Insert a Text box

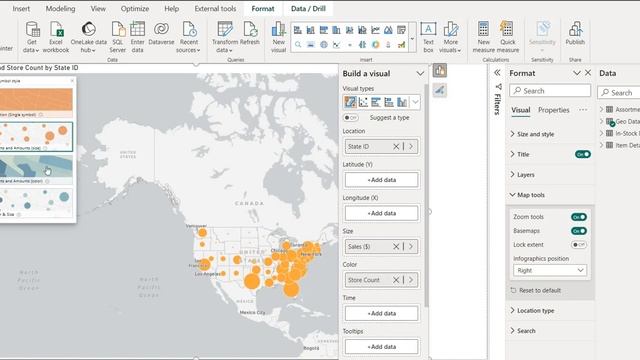[428, 37]
